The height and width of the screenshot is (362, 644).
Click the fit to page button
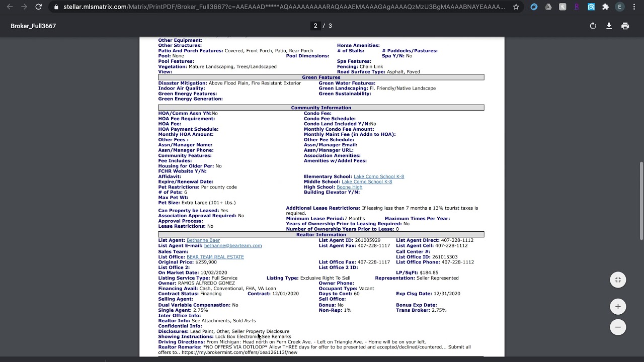(x=618, y=280)
